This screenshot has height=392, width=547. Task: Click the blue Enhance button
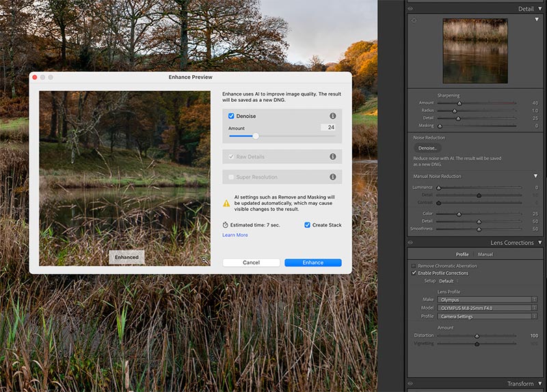[312, 262]
